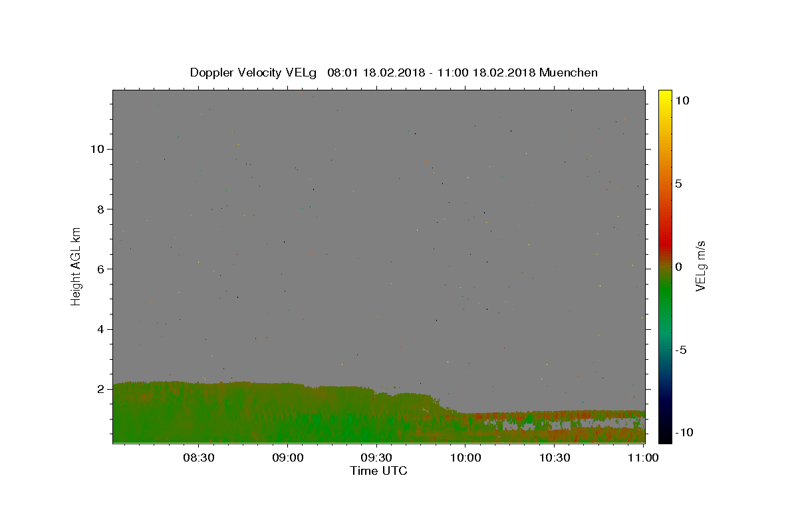
Task: Click the 'Height AGL km' axis label
Action: pyautogui.click(x=76, y=266)
